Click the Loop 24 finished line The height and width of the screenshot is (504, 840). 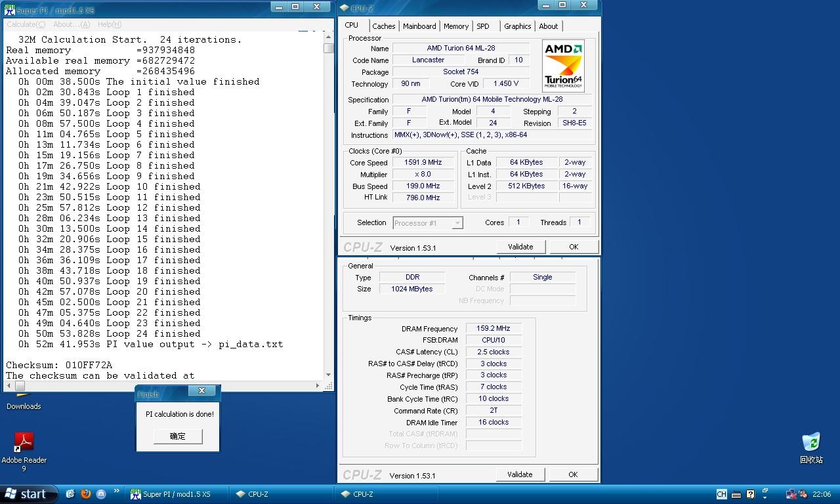(x=109, y=333)
